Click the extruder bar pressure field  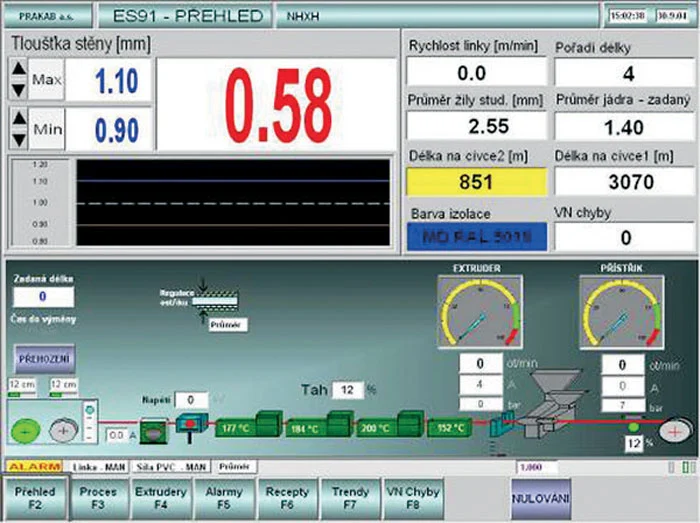click(x=480, y=404)
